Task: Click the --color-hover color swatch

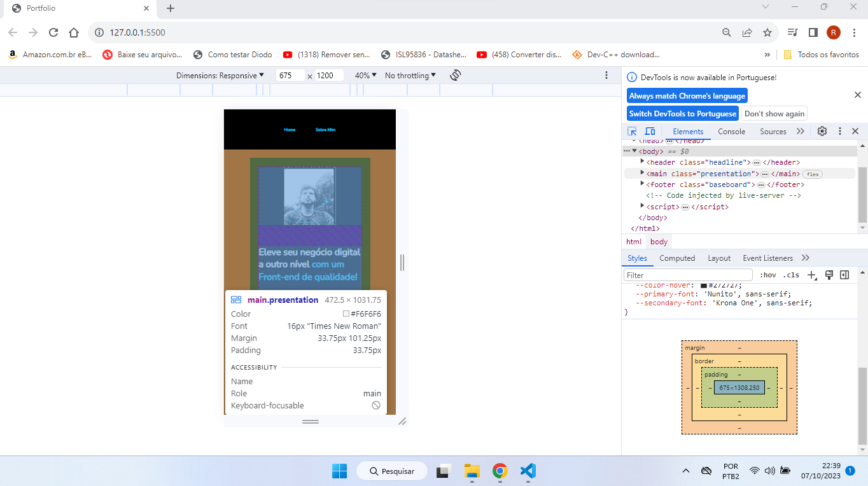Action: (704, 286)
